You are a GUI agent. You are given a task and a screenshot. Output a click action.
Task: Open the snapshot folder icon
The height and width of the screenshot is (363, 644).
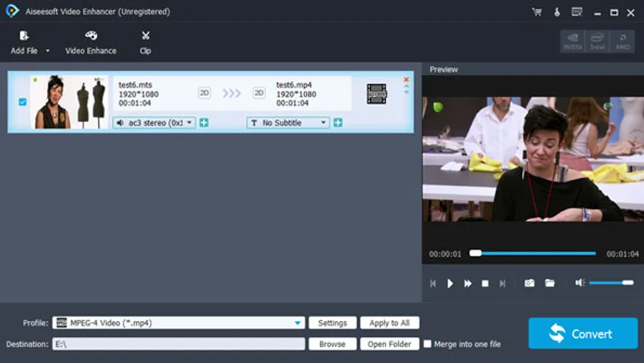click(550, 283)
